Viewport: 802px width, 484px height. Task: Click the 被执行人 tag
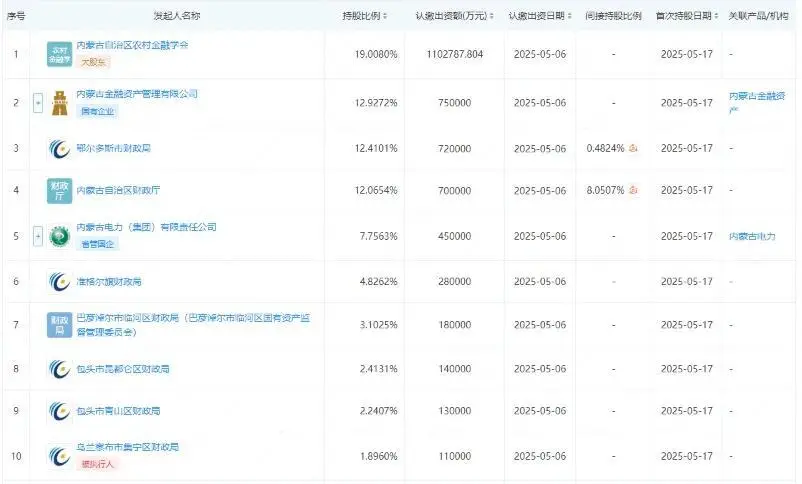98,464
